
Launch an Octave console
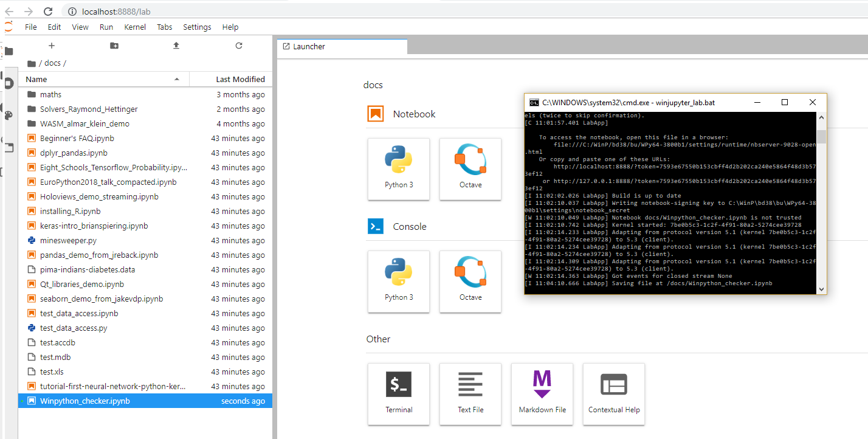coord(470,282)
